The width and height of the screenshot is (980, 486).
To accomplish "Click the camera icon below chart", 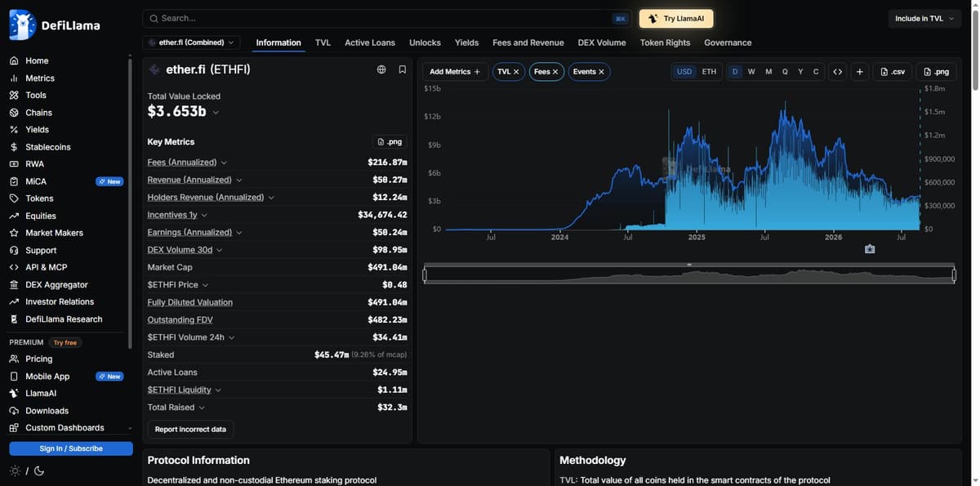I will (870, 248).
